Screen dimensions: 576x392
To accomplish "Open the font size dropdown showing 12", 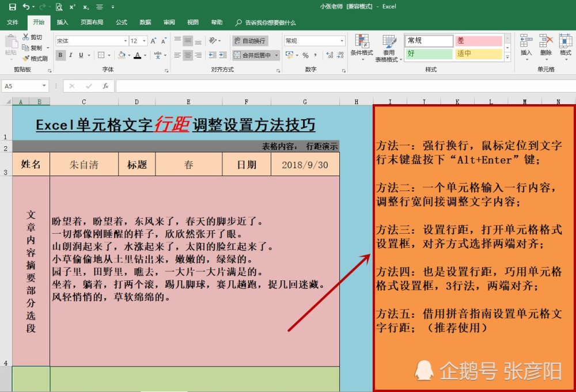I will pos(145,41).
